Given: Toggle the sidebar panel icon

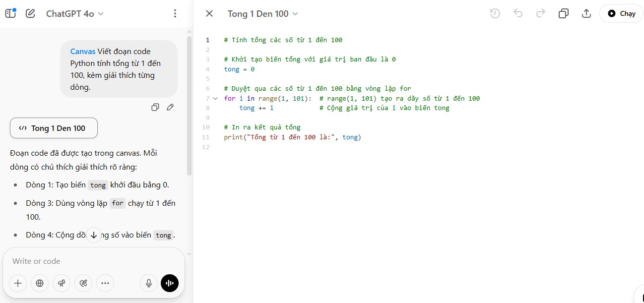Looking at the screenshot, I should 10,13.
